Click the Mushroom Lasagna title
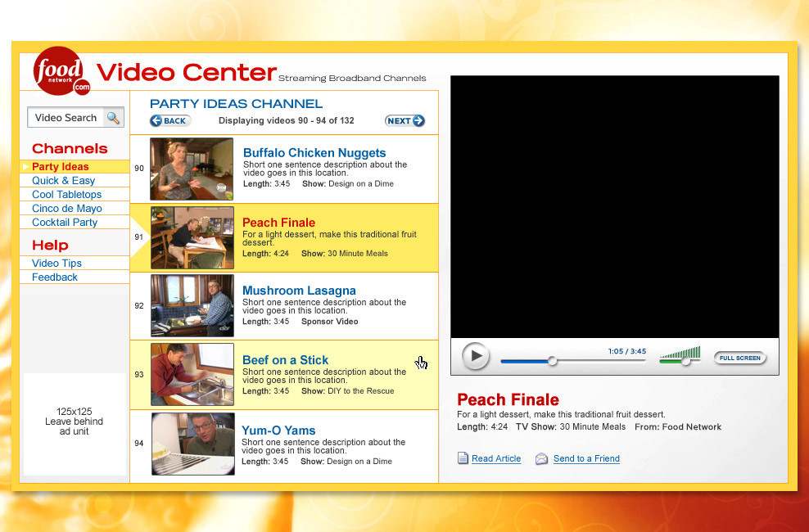The width and height of the screenshot is (809, 532). point(299,291)
